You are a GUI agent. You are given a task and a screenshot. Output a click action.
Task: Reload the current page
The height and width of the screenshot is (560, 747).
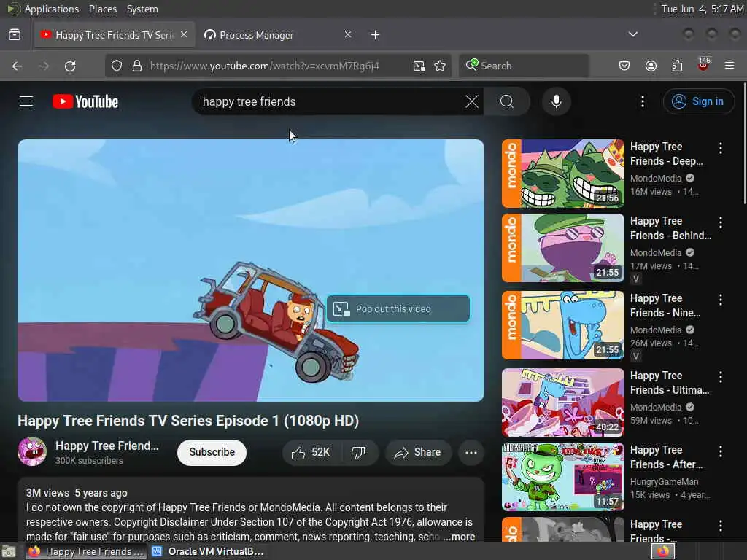coord(70,66)
